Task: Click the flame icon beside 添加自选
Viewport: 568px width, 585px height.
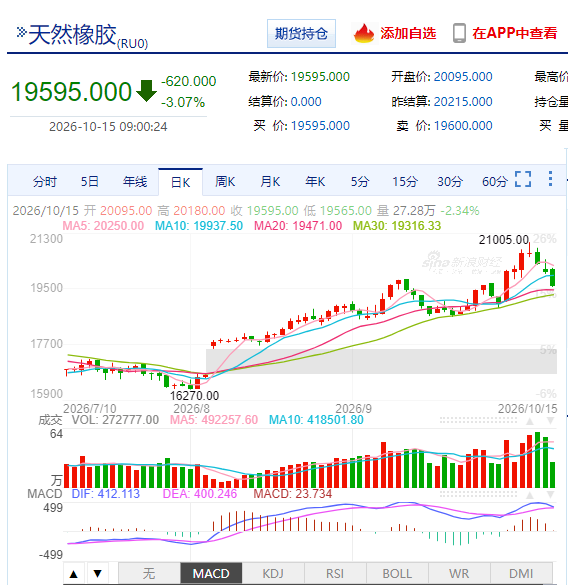Action: point(364,33)
